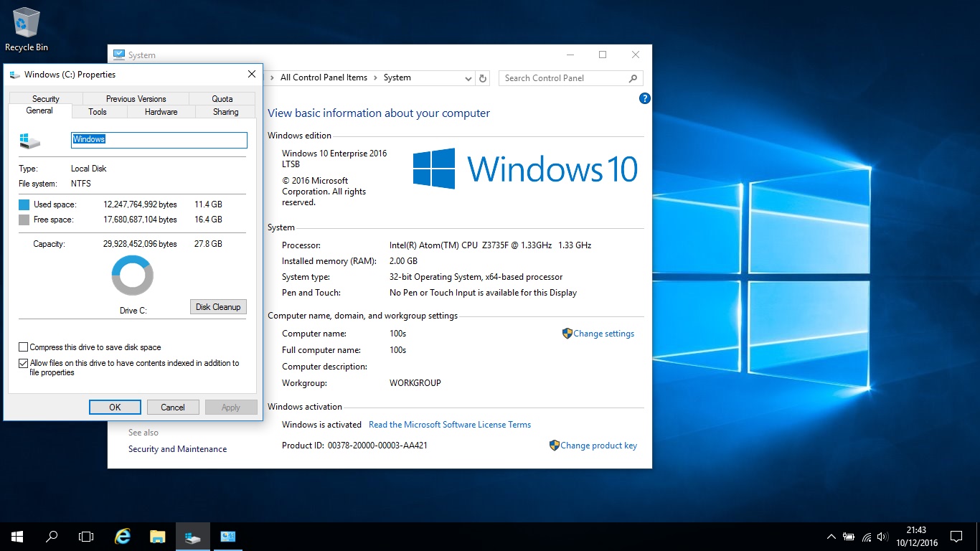
Task: Click All Control Panel Items breadcrumb
Action: point(324,77)
